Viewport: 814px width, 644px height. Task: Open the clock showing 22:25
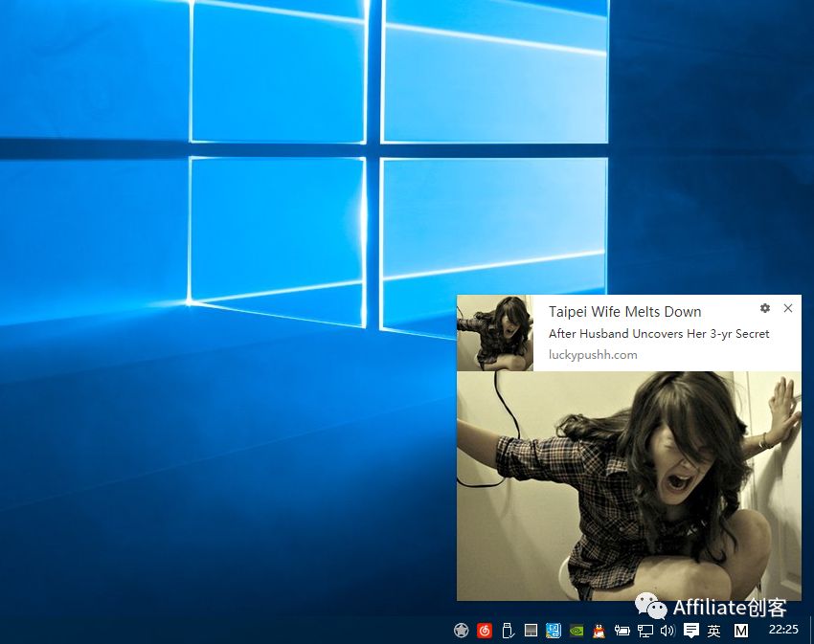[783, 630]
